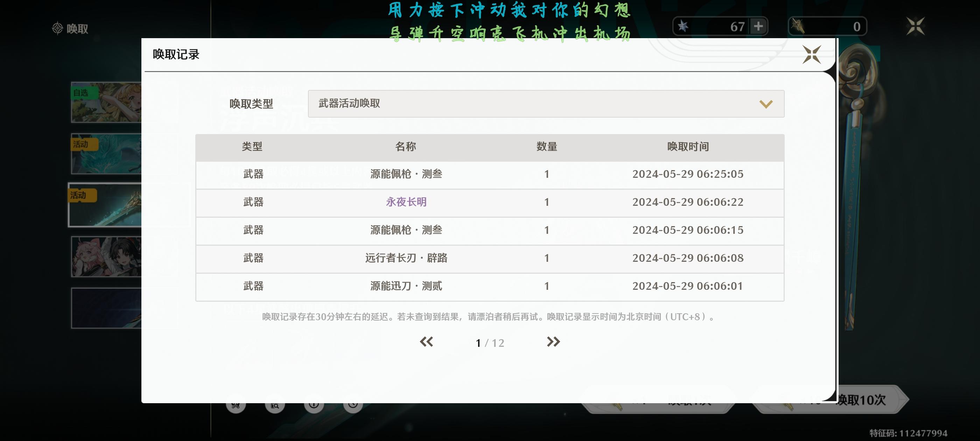
Task: Go to next record page
Action: (x=553, y=342)
